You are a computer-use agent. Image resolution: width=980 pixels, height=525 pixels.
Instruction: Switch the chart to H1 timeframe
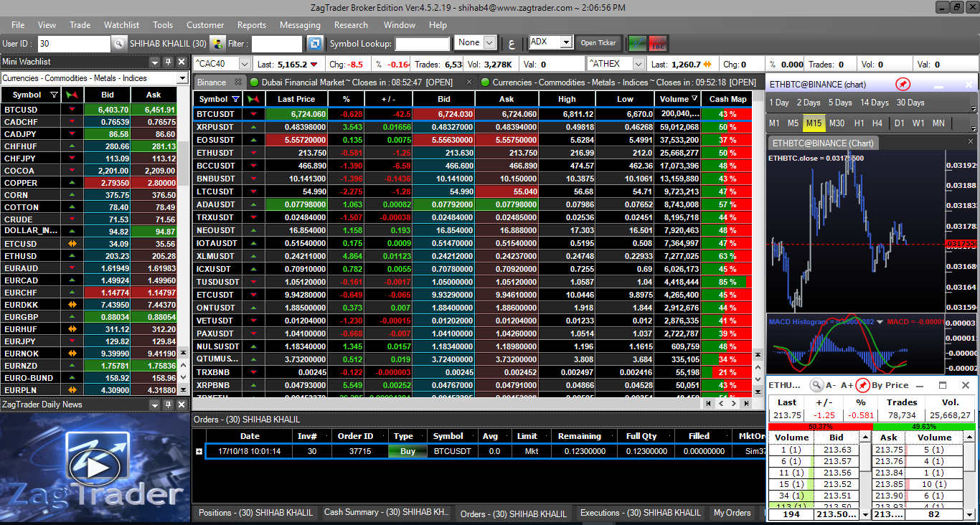pyautogui.click(x=859, y=123)
